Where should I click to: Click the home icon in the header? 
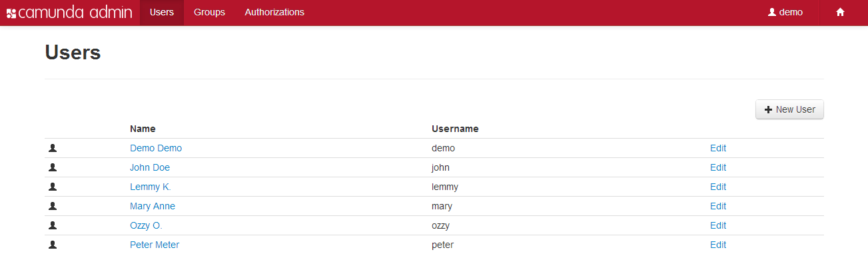(x=840, y=12)
